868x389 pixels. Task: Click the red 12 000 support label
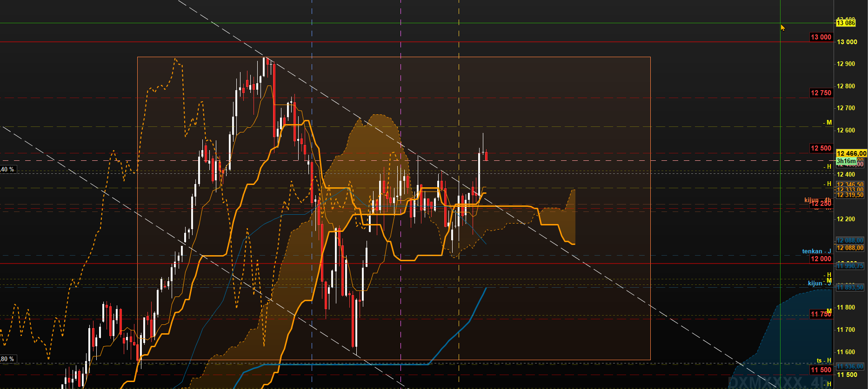click(821, 259)
